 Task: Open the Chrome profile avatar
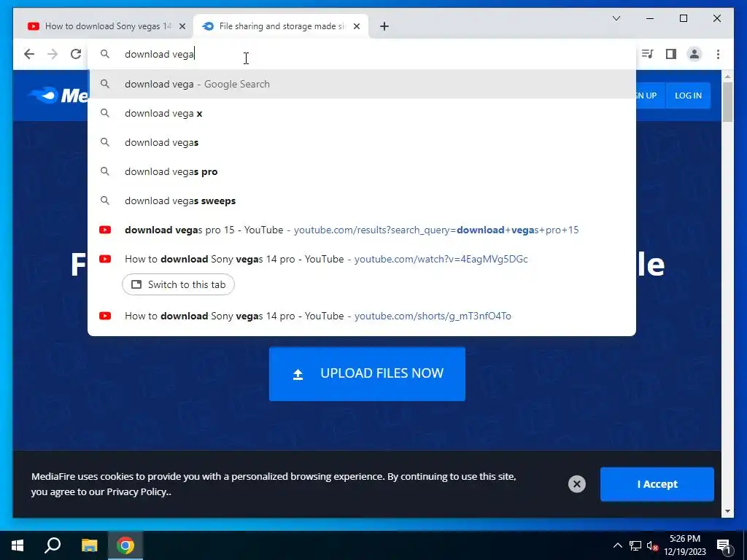pyautogui.click(x=694, y=54)
